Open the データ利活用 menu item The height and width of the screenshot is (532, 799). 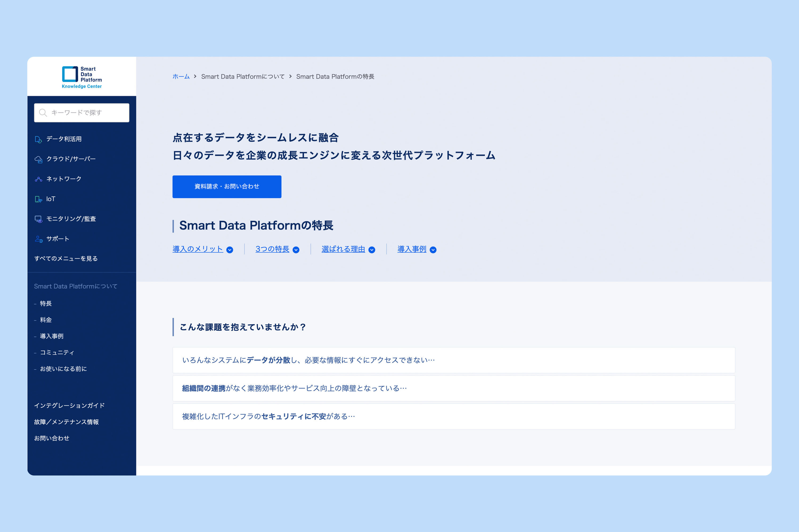click(x=64, y=139)
